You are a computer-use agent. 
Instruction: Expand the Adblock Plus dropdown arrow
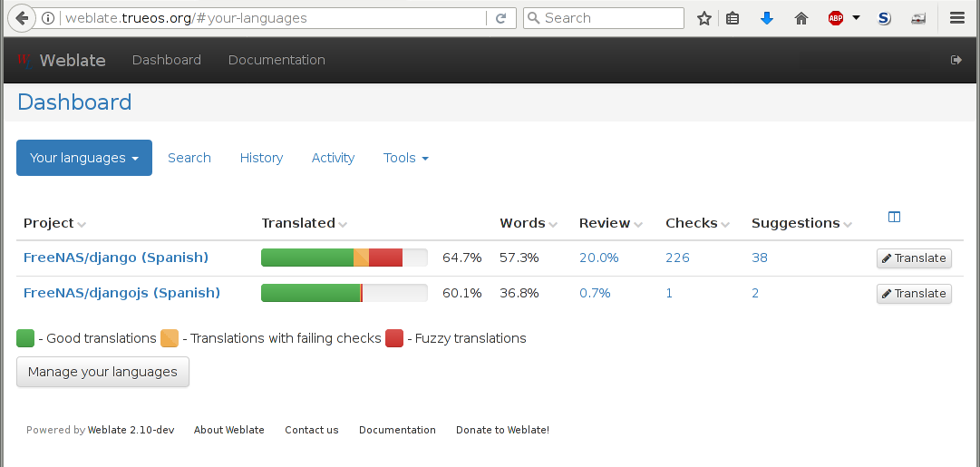pos(856,18)
